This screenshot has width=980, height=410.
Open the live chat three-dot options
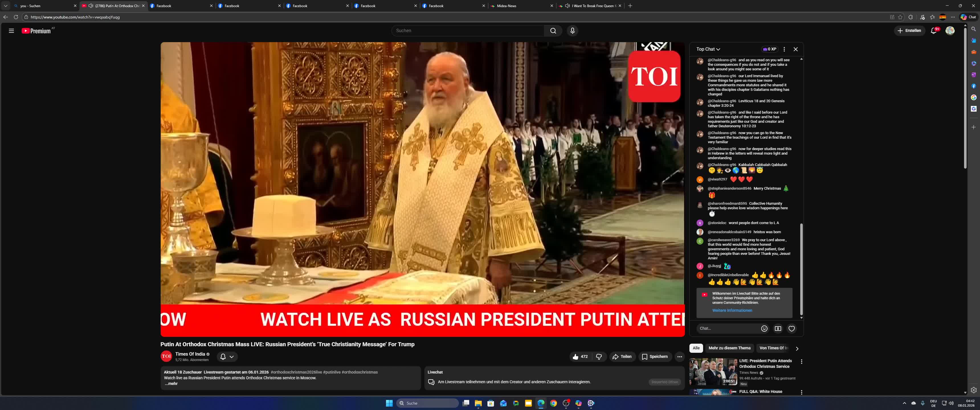[784, 49]
